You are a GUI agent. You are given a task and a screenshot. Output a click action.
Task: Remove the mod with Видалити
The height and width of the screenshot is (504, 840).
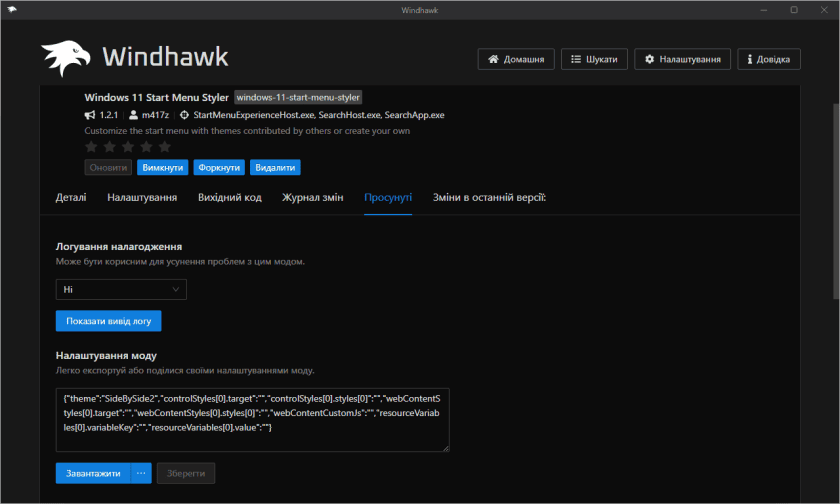click(x=275, y=168)
